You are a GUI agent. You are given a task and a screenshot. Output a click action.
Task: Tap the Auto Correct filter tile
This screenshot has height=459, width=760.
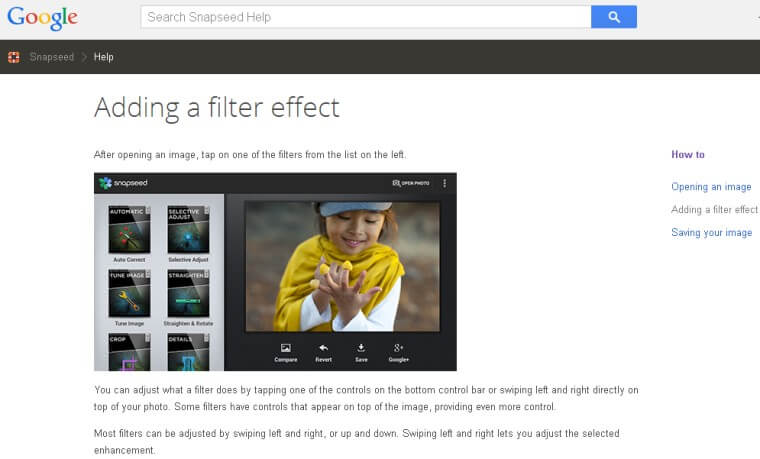[129, 231]
